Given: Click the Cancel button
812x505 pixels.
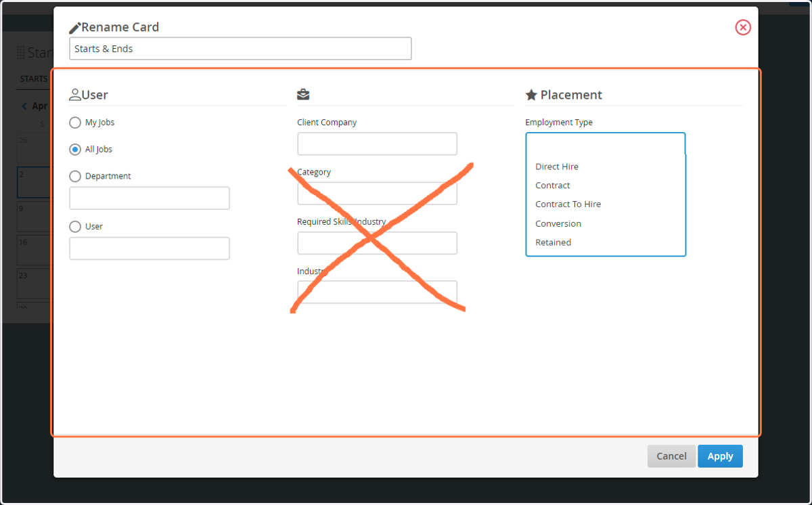Looking at the screenshot, I should click(x=671, y=456).
